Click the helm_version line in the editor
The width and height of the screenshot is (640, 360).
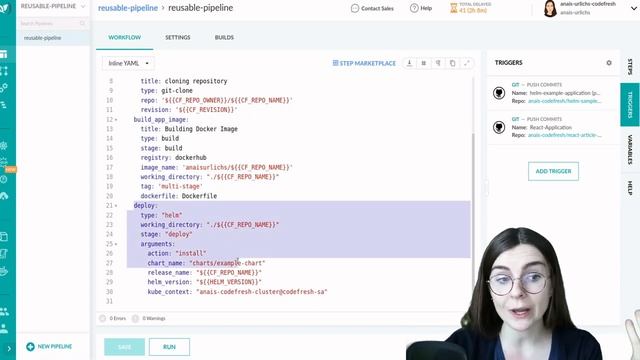[x=204, y=282]
